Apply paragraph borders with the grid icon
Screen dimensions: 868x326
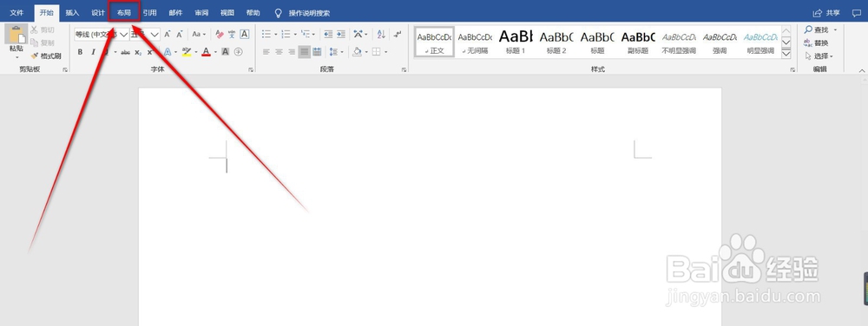377,52
